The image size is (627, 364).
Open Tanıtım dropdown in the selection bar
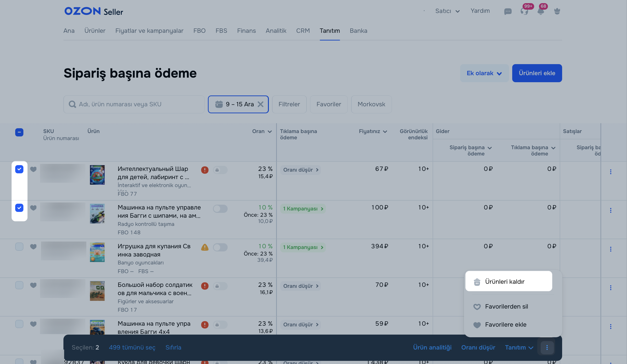pos(519,347)
